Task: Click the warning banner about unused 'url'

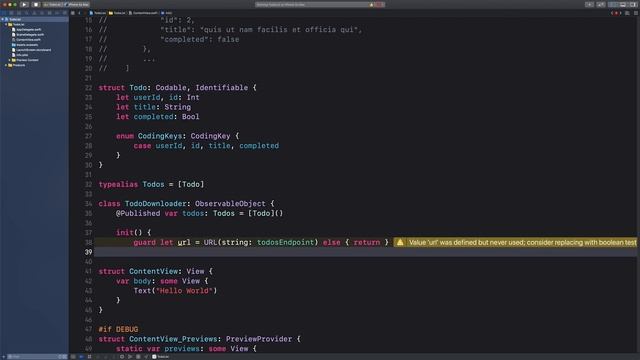Action: (515, 242)
